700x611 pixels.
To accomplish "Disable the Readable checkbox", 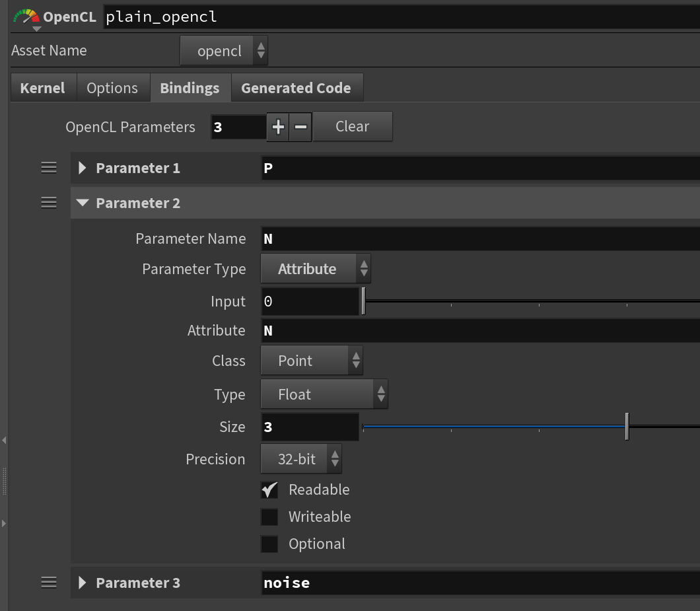I will 269,489.
